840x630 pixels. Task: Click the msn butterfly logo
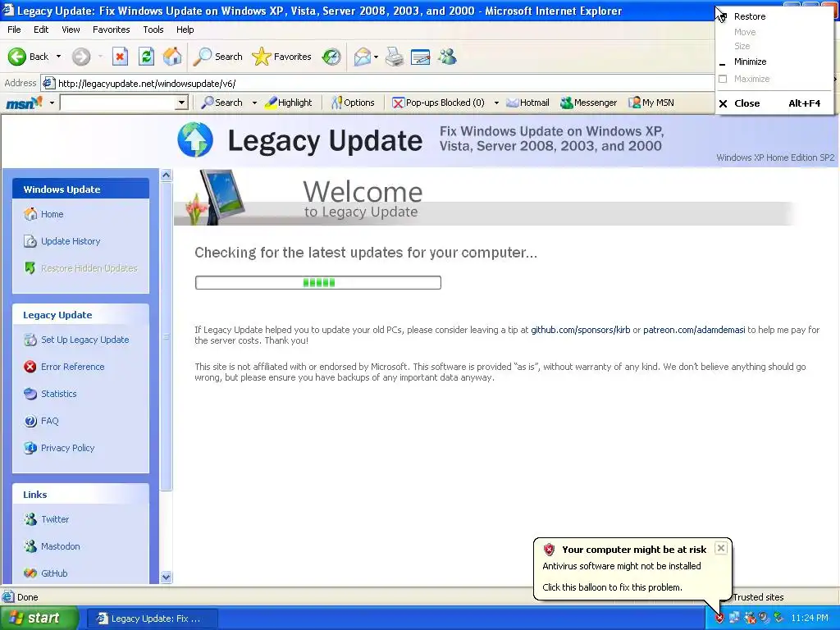click(x=24, y=103)
